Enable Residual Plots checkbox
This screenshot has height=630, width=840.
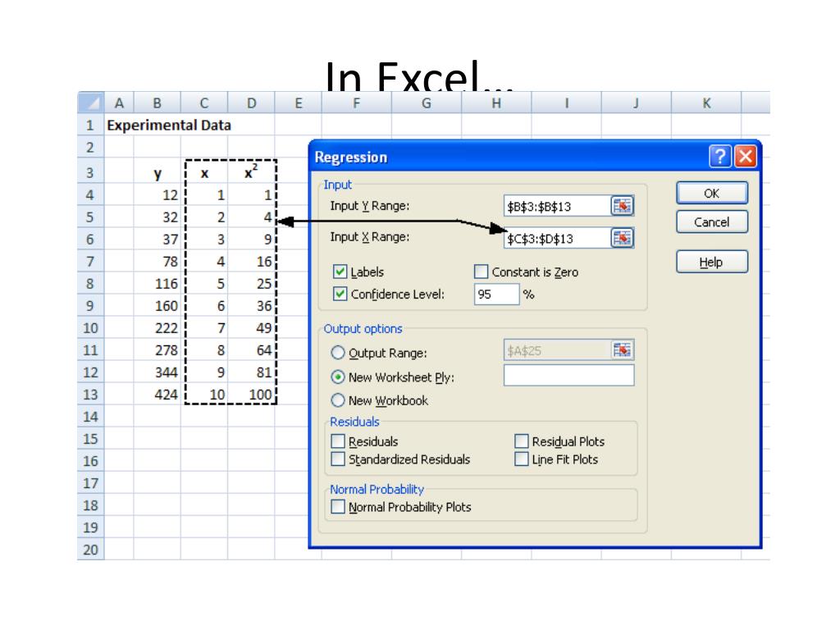(521, 441)
